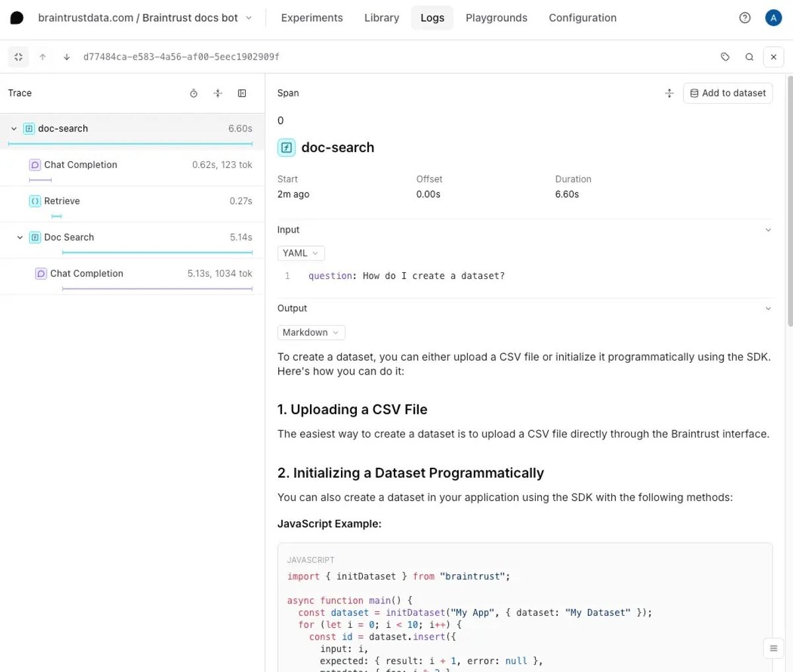This screenshot has height=672, width=793.
Task: Switch to the Experiments tab
Action: tap(312, 18)
